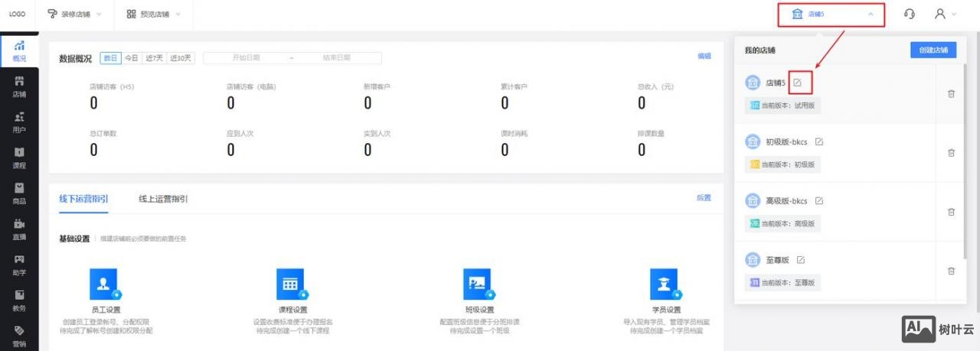Switch to 线上运营指引 tab
The height and width of the screenshot is (351, 980).
point(163,199)
